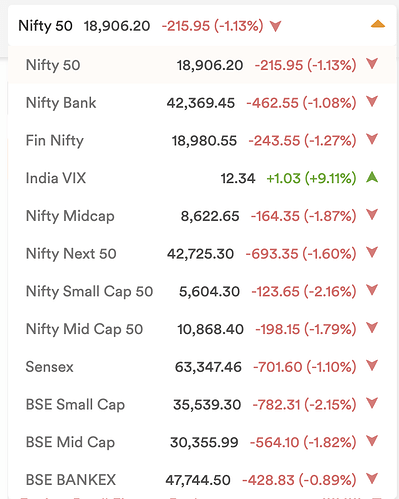Click the green up arrow for India VIX
This screenshot has height=499, width=399.
(372, 177)
